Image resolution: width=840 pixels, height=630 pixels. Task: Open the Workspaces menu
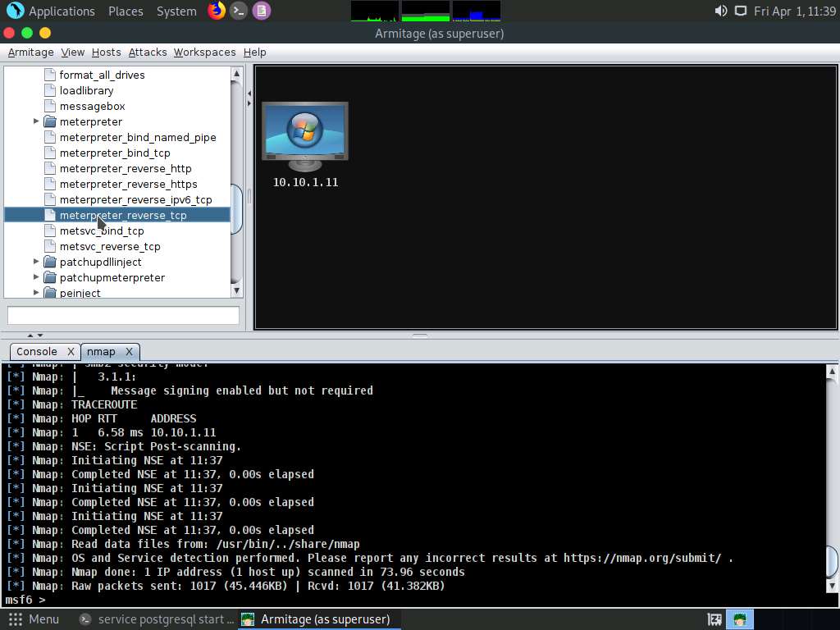pyautogui.click(x=204, y=52)
